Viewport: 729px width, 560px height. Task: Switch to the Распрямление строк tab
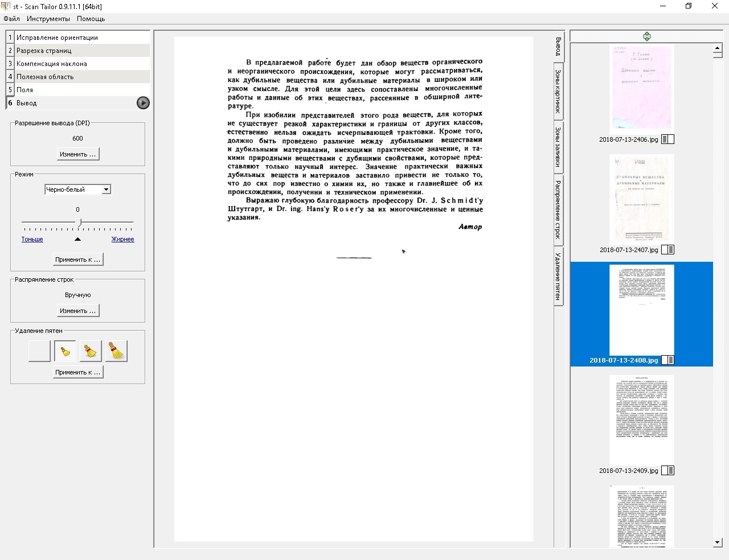tap(558, 209)
